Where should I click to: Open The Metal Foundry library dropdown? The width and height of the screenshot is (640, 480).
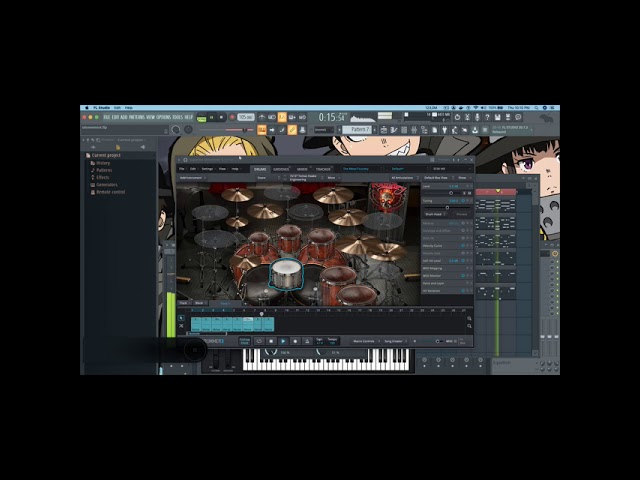361,169
